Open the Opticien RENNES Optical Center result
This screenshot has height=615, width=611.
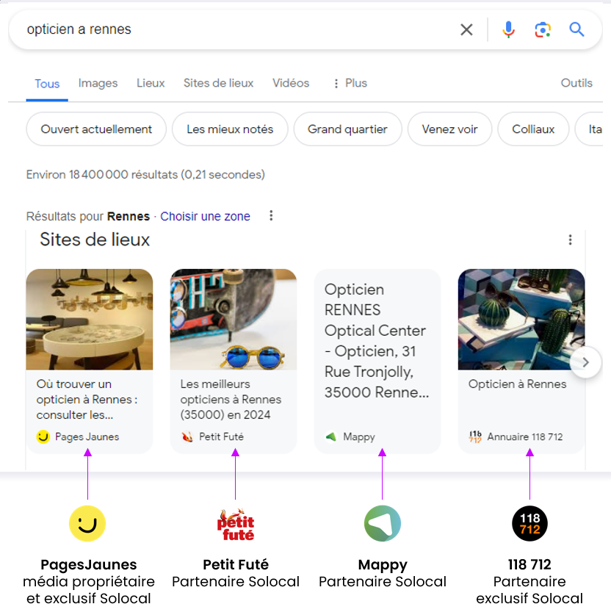point(376,340)
